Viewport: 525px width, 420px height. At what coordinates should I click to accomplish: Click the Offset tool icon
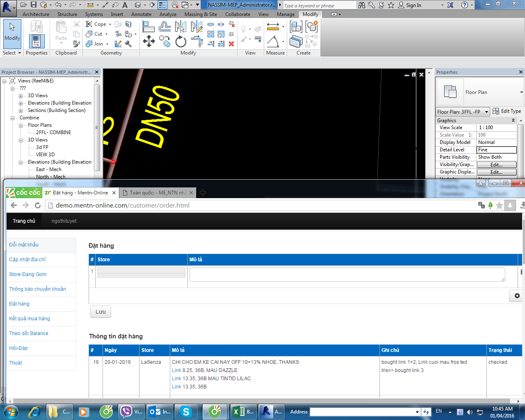coord(164,27)
